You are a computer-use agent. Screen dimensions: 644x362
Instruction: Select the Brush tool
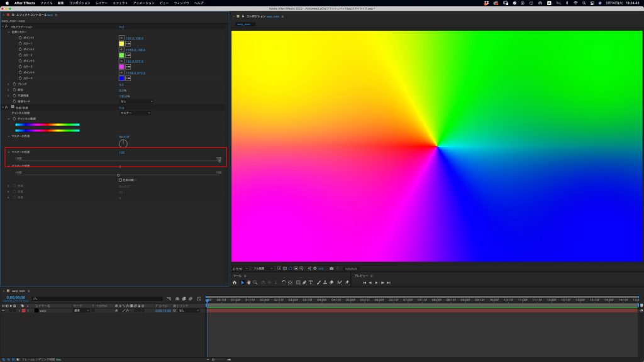pos(319,283)
